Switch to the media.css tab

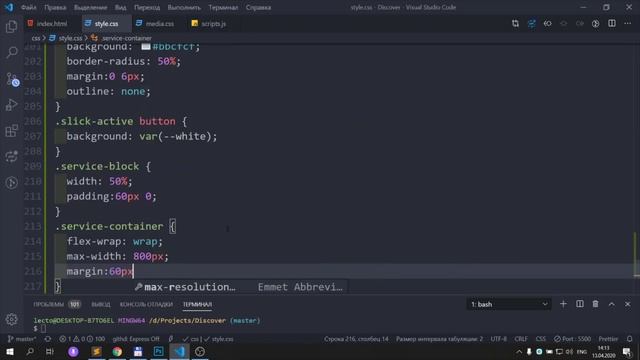(159, 24)
